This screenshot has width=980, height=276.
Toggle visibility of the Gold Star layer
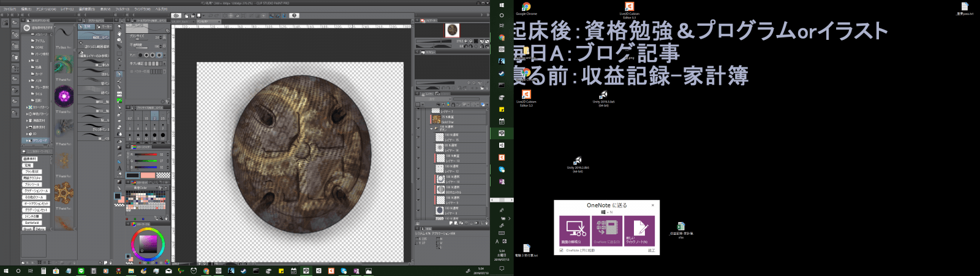tap(419, 120)
